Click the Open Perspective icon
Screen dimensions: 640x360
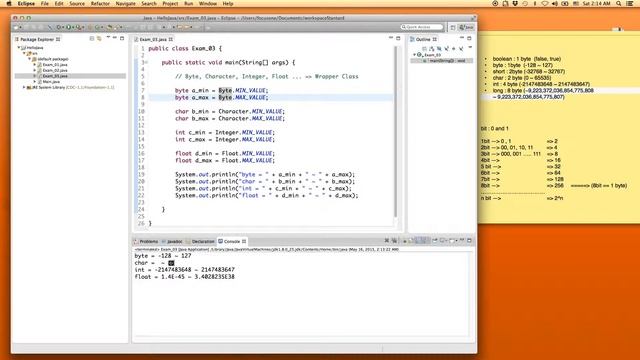coord(453,27)
